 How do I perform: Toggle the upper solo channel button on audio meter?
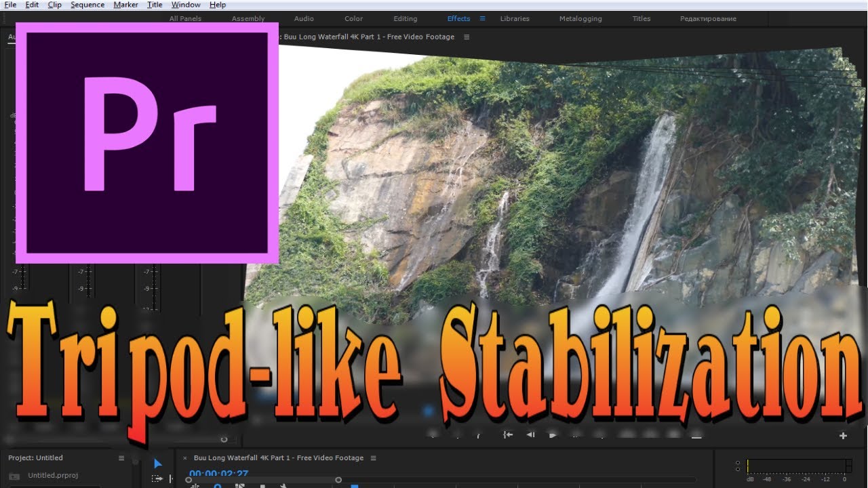pyautogui.click(x=738, y=462)
